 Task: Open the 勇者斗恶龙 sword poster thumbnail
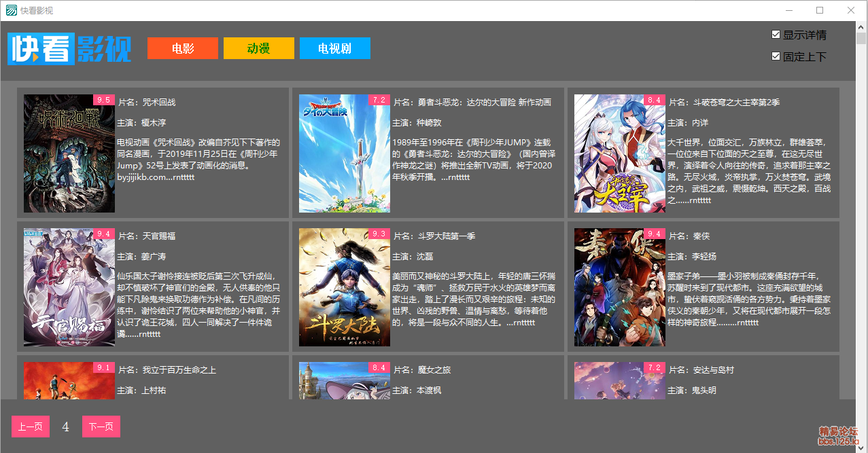[345, 153]
